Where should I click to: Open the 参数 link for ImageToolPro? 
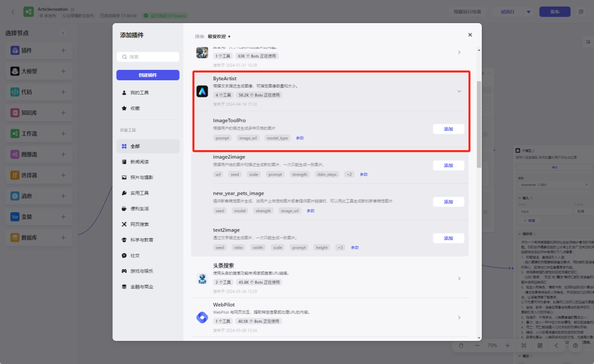pos(300,138)
